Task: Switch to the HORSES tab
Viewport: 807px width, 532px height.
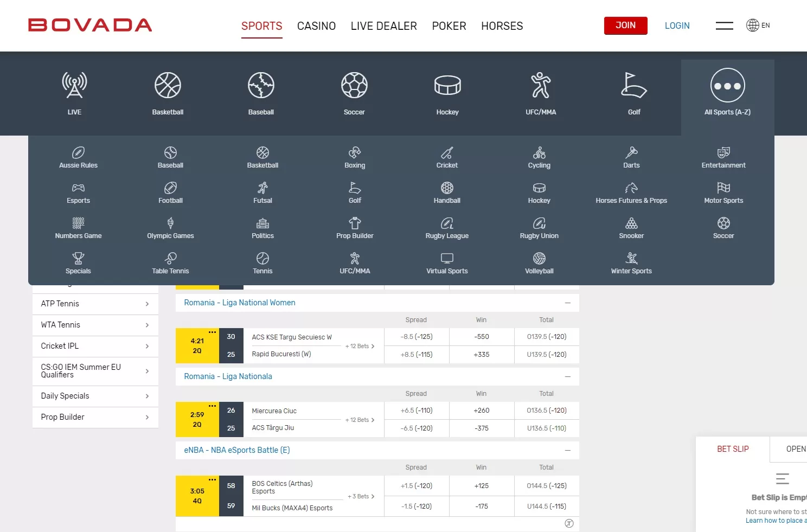Action: tap(502, 26)
